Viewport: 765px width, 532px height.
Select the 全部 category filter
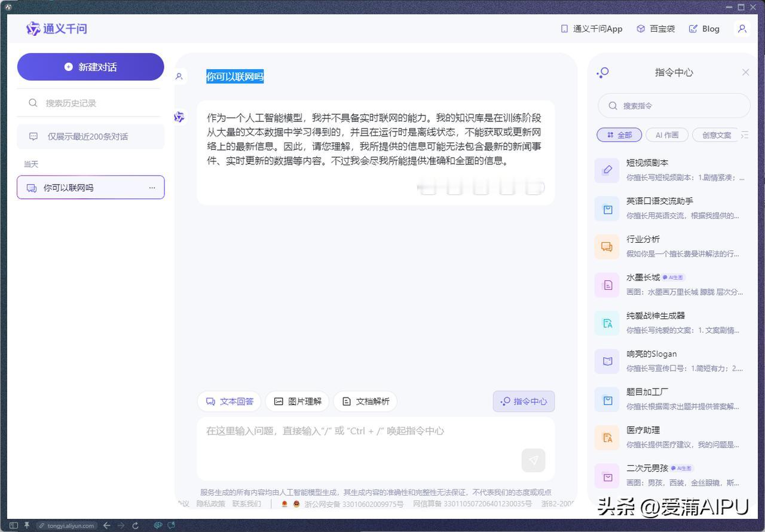[x=619, y=135]
